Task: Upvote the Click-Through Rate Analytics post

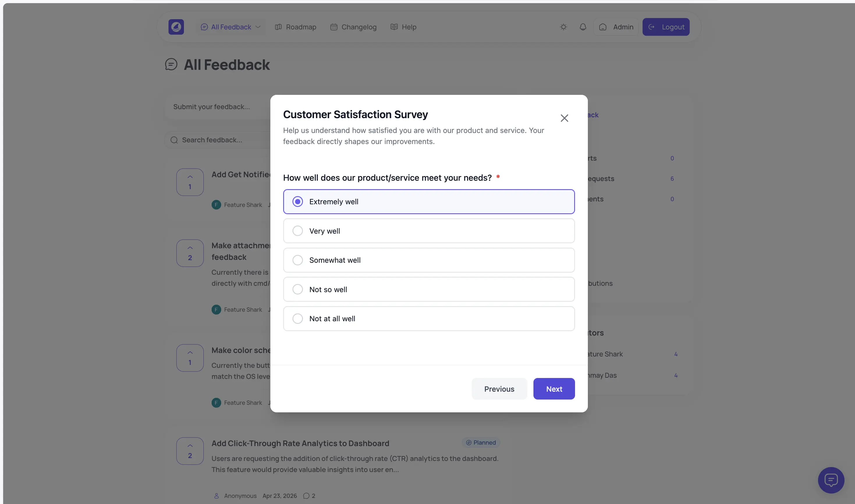Action: tap(190, 451)
